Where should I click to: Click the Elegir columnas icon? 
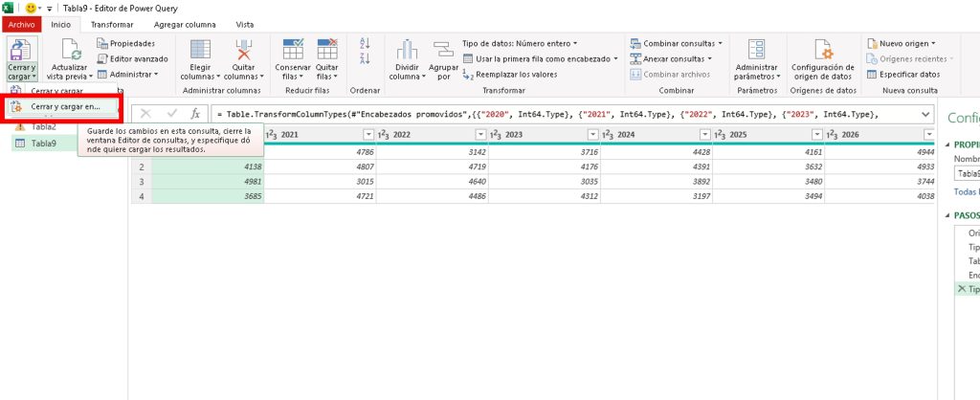(x=200, y=50)
